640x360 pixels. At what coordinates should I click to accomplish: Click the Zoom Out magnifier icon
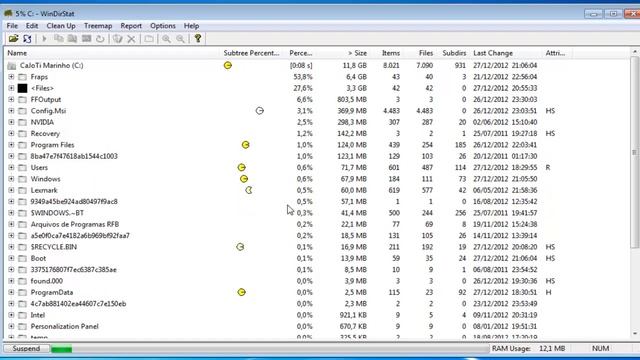coord(180,39)
